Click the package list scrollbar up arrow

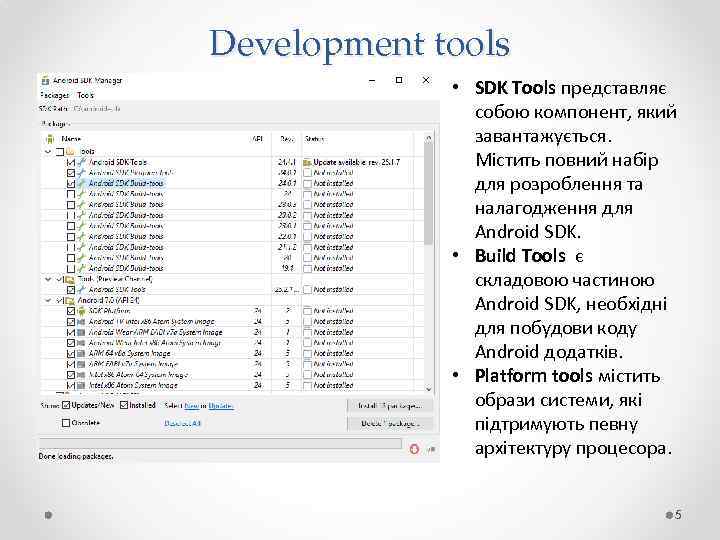point(428,138)
